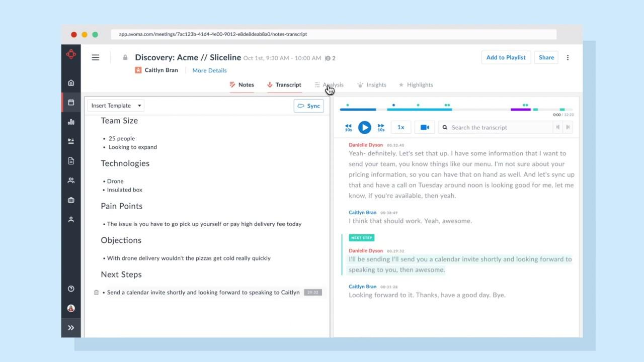Viewport: 644px width, 362px height.
Task: Skip forward 10 seconds
Action: click(381, 128)
